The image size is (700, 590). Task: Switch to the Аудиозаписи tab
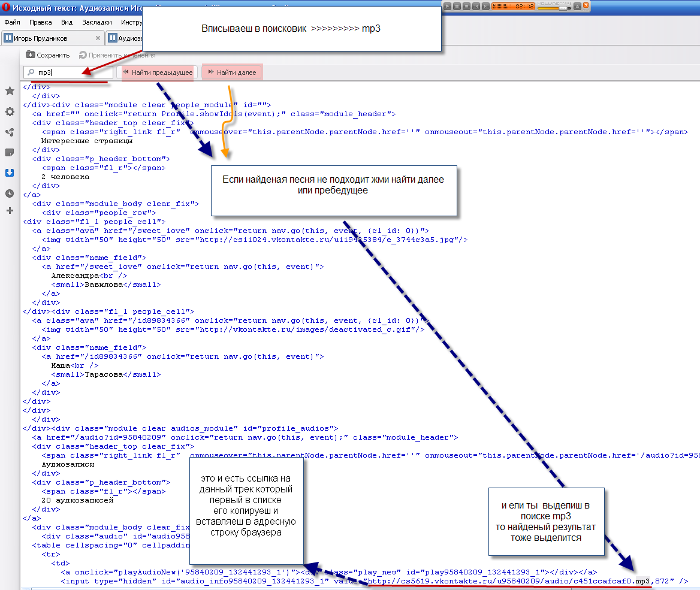(125, 38)
